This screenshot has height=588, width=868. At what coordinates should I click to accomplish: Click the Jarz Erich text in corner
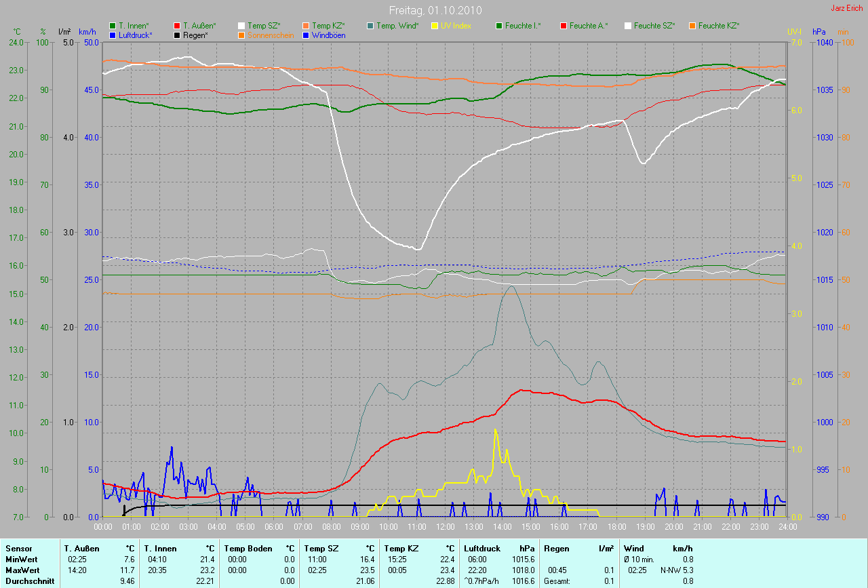(848, 8)
